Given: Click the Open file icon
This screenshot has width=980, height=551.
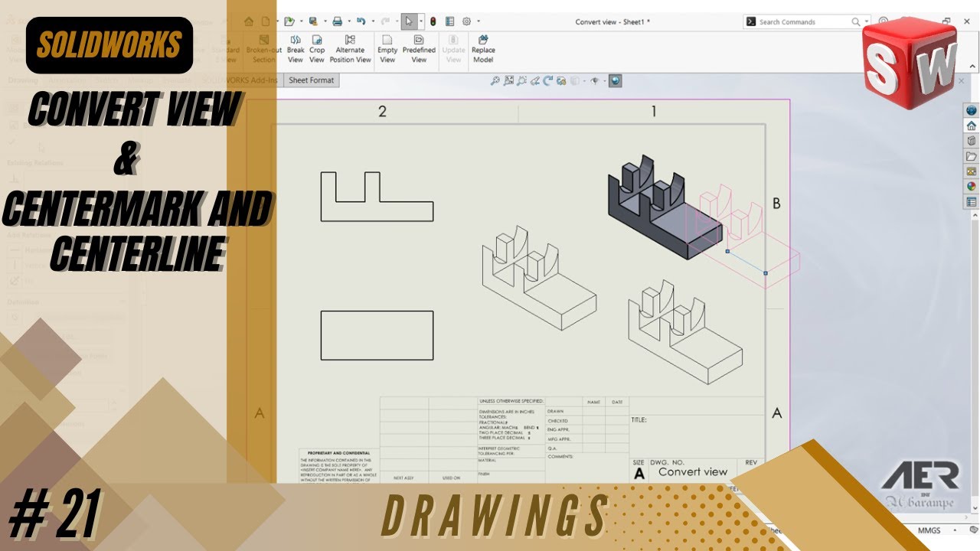Looking at the screenshot, I should pyautogui.click(x=289, y=21).
